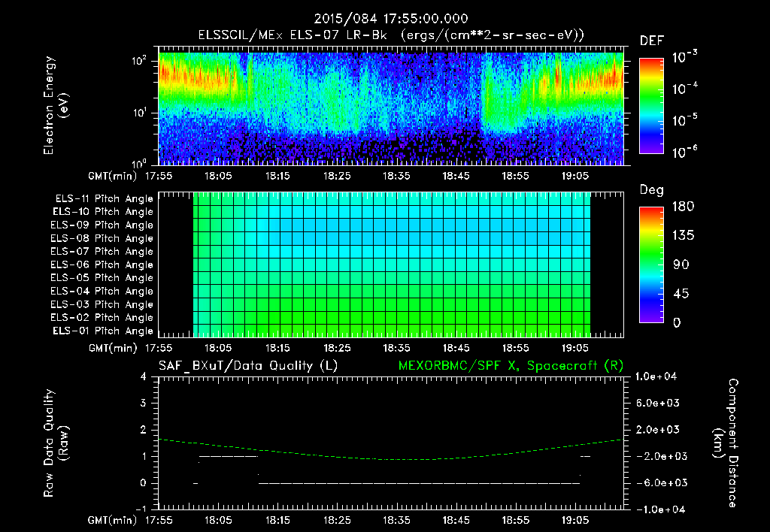Select the ELS-11 Pitch Angle row label
770x532 pixels.
104,199
